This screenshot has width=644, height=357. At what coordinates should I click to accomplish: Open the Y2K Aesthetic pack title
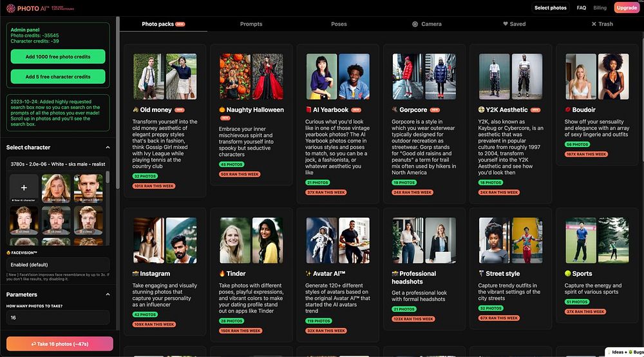click(x=507, y=110)
